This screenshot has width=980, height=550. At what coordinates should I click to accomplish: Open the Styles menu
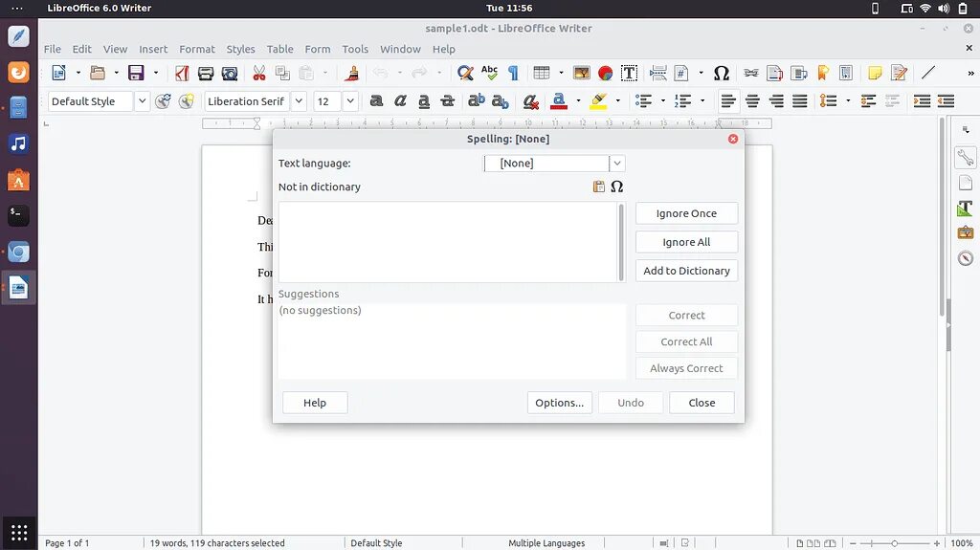coord(240,49)
